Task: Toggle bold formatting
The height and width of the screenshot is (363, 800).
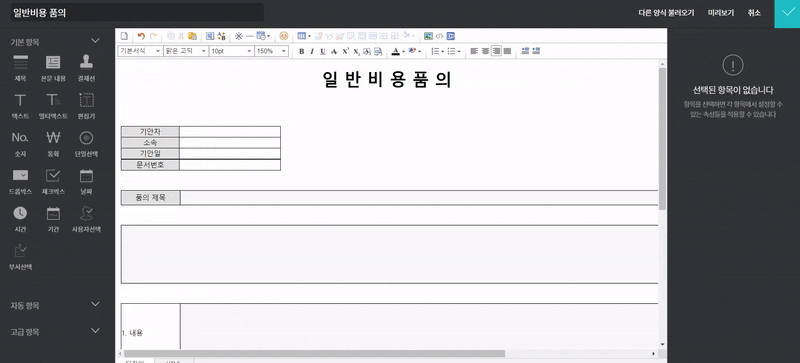Action: [302, 51]
